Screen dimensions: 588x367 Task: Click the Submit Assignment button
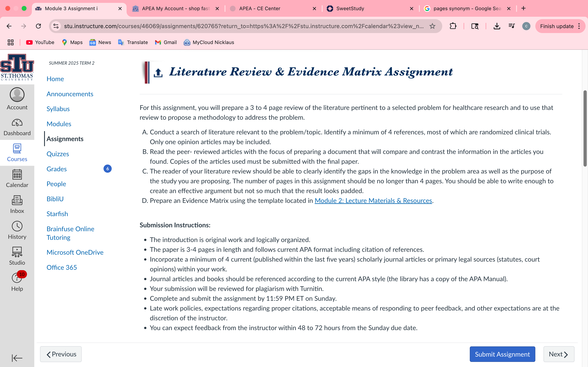[x=502, y=354]
